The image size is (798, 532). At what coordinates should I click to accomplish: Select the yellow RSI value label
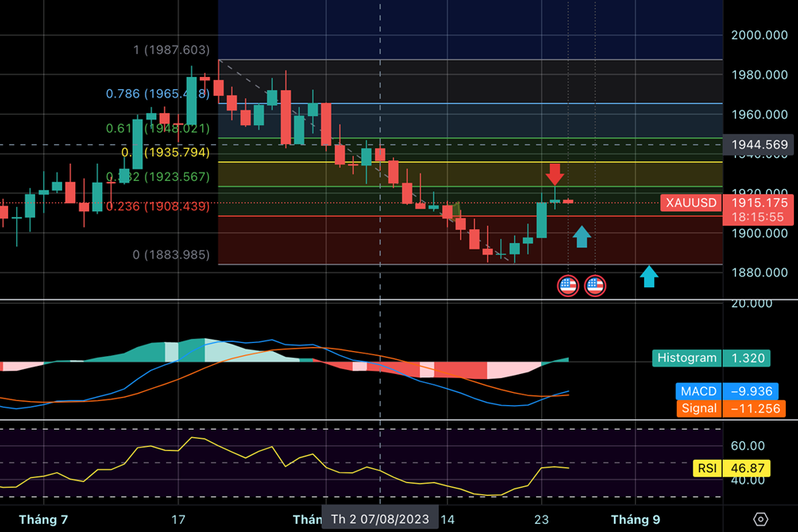tap(706, 468)
